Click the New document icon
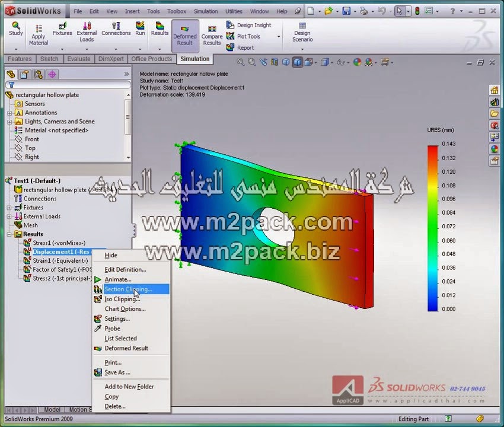This screenshot has height=427, width=504. pyautogui.click(x=311, y=11)
